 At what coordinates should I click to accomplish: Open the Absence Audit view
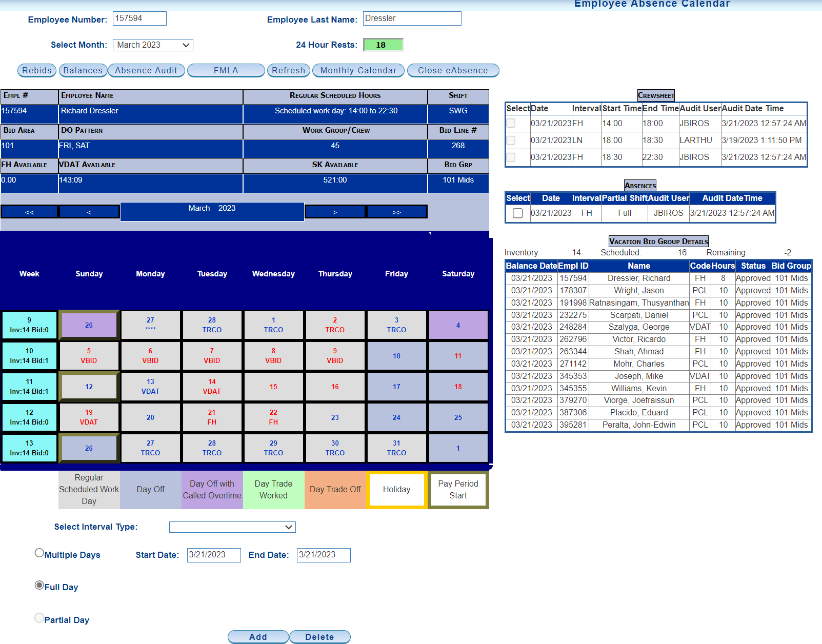point(146,70)
